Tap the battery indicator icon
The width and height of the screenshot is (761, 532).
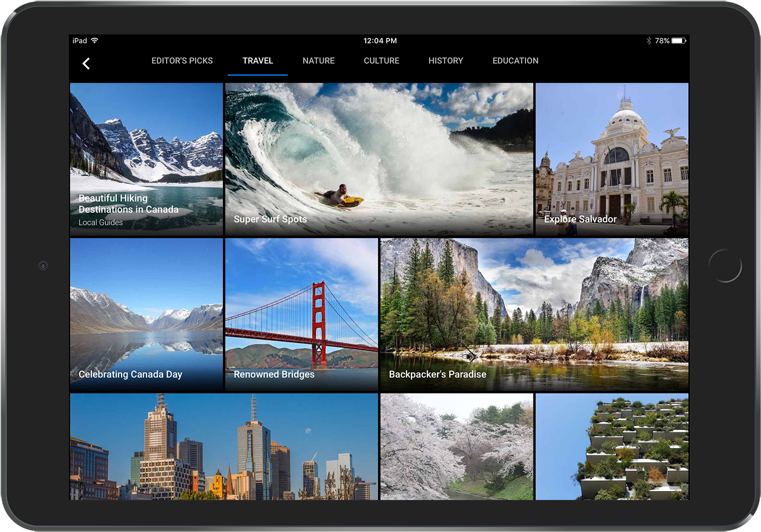(x=679, y=40)
